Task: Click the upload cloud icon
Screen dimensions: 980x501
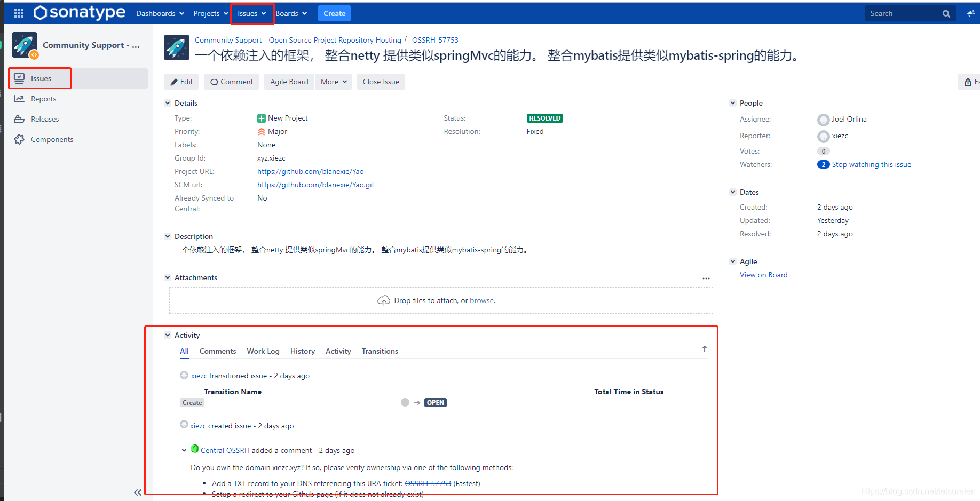Action: tap(384, 300)
